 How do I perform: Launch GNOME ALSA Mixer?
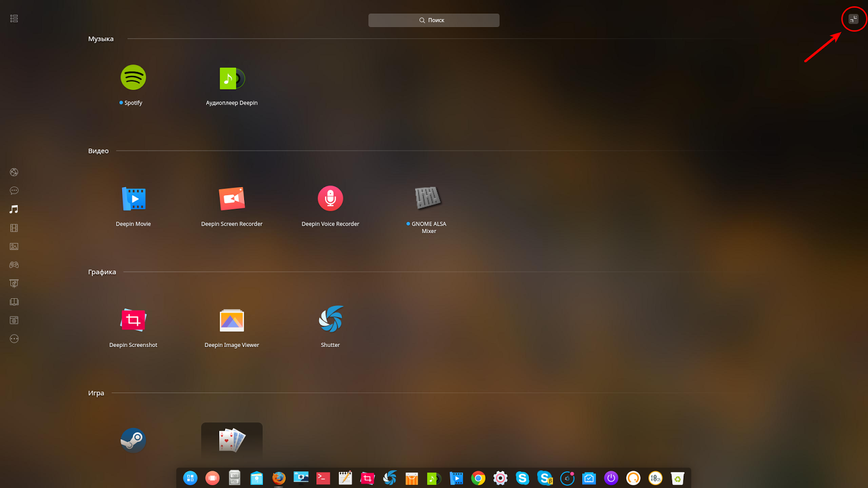[428, 198]
